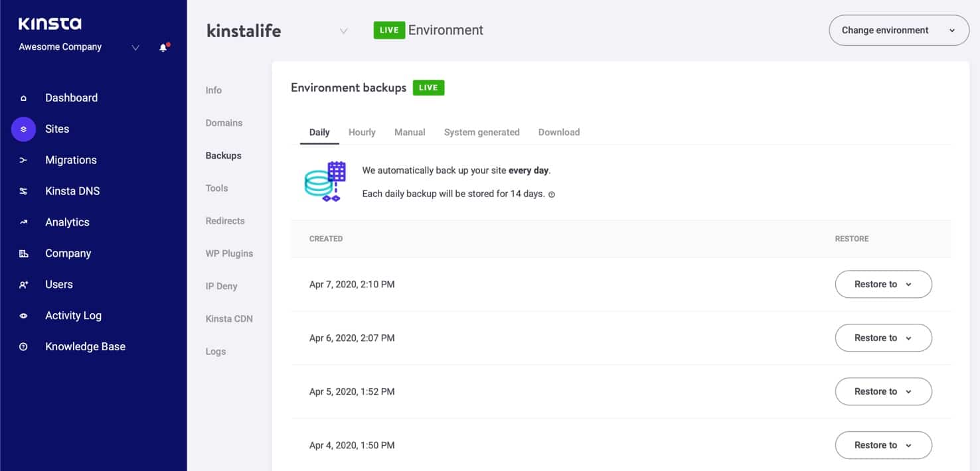The height and width of the screenshot is (471, 980).
Task: Switch to the System generated tab
Action: pos(481,132)
